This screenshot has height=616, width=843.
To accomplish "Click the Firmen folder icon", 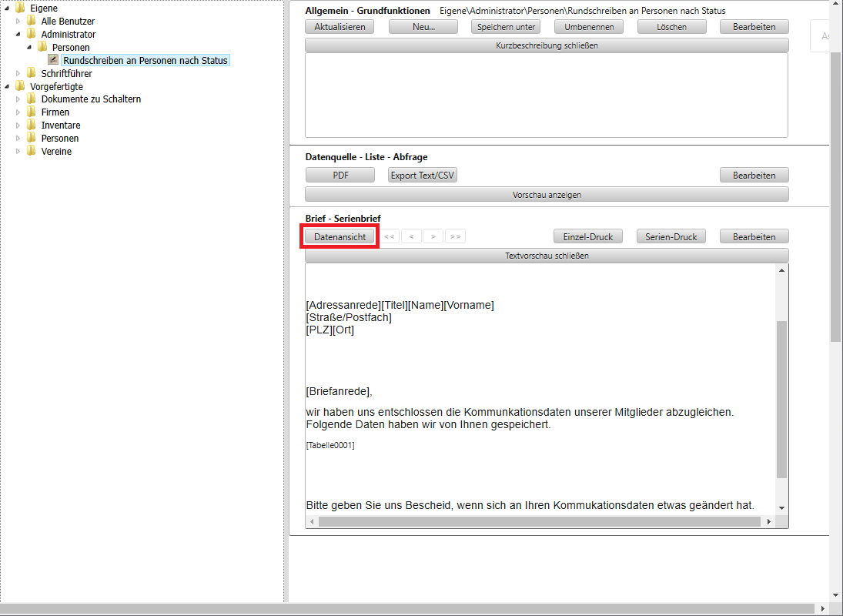I will tap(32, 112).
